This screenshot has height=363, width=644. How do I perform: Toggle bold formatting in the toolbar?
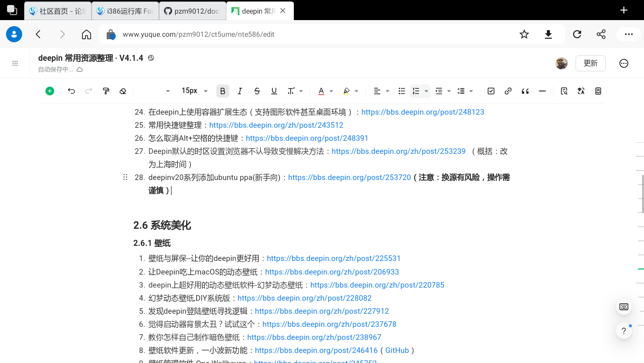[x=222, y=90]
